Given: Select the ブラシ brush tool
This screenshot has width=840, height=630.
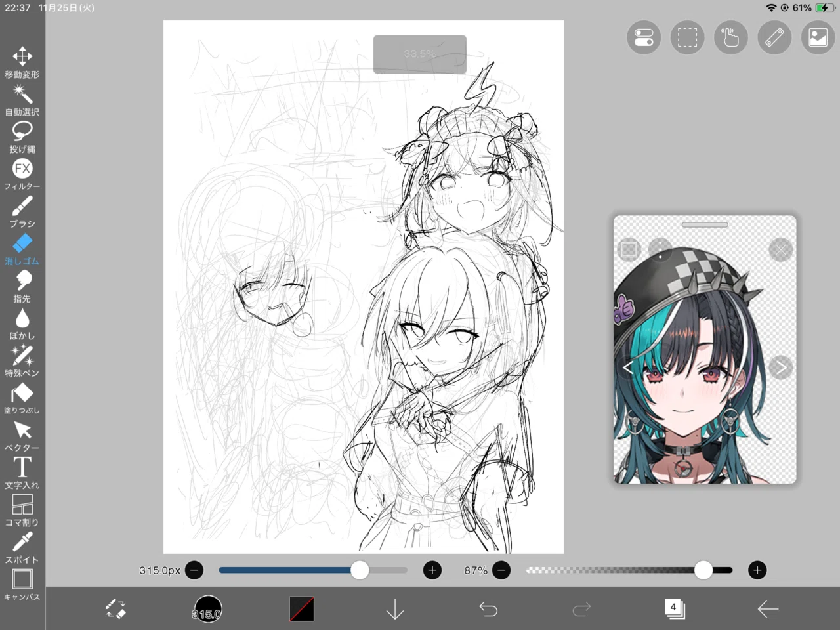Looking at the screenshot, I should [x=22, y=212].
